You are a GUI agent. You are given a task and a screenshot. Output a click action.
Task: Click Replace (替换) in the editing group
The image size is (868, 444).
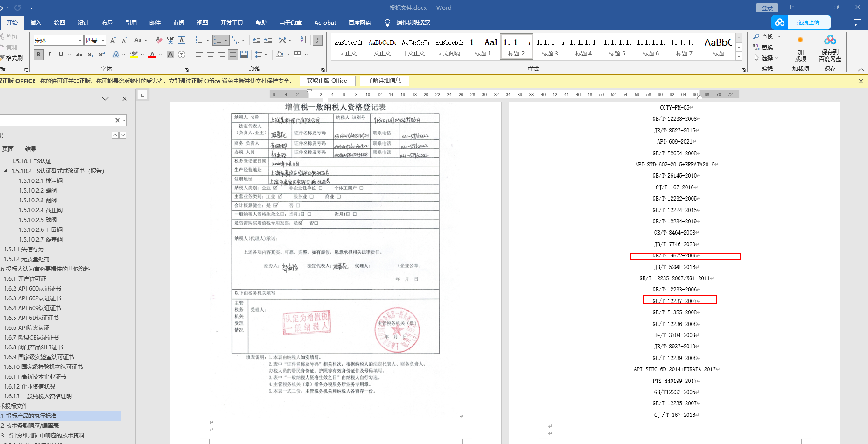763,47
